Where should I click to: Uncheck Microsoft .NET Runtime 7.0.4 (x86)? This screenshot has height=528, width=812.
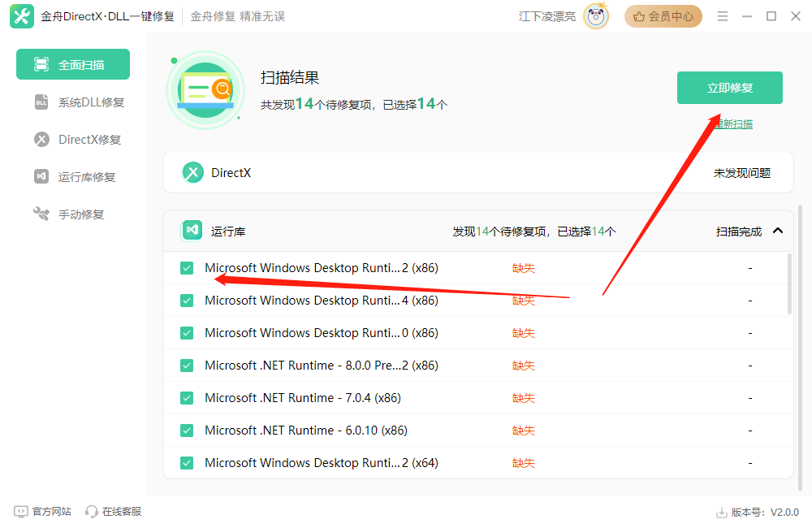tap(187, 397)
